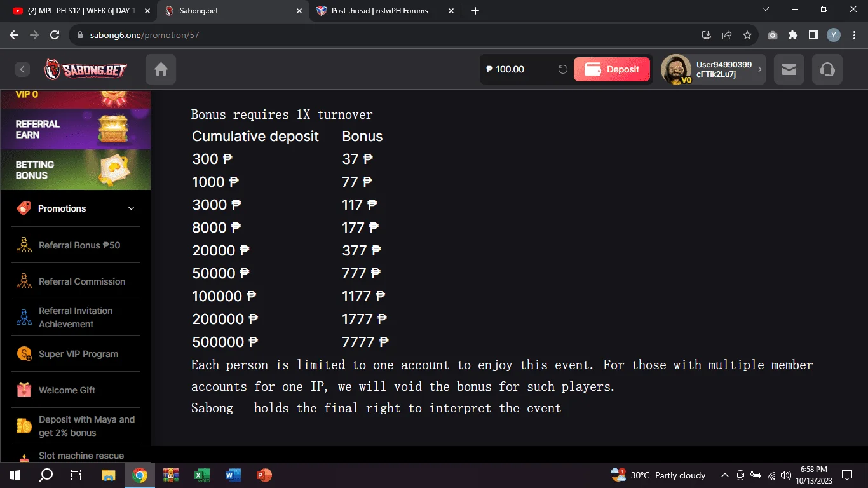The width and height of the screenshot is (868, 488).
Task: Open PowerPoint from taskbar
Action: coord(264,475)
